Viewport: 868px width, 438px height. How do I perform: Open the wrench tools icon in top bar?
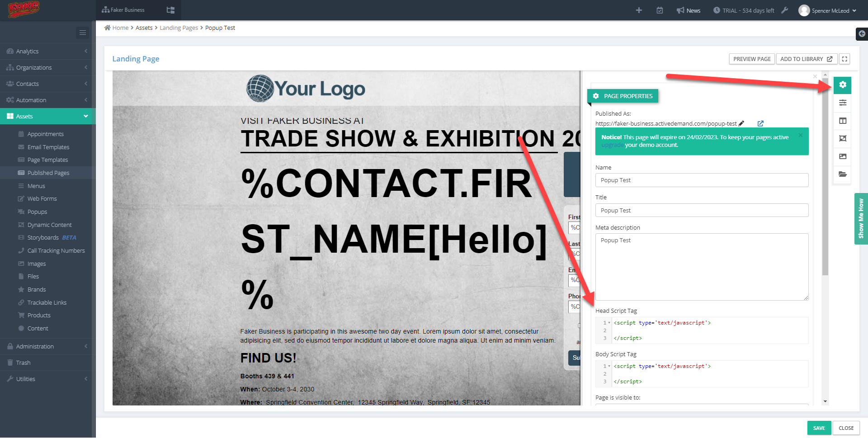785,10
